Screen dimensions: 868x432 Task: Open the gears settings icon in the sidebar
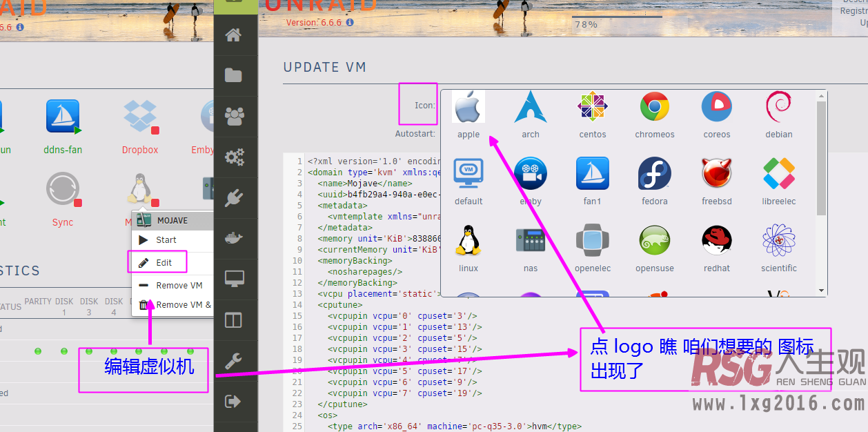point(235,157)
